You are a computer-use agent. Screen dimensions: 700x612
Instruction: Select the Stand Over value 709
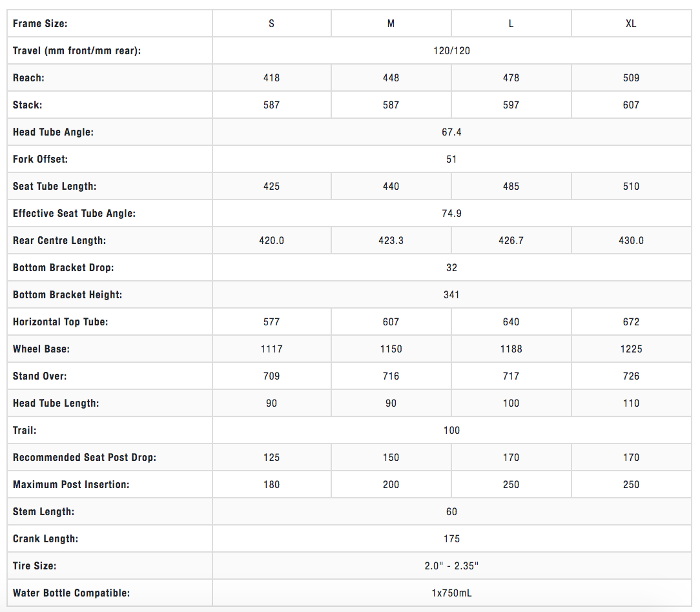coord(271,376)
